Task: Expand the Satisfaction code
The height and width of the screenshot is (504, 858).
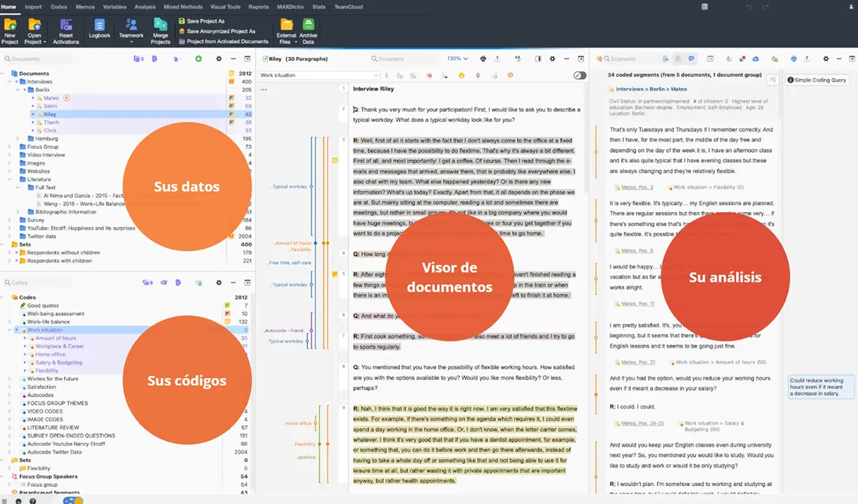Action: click(x=9, y=387)
